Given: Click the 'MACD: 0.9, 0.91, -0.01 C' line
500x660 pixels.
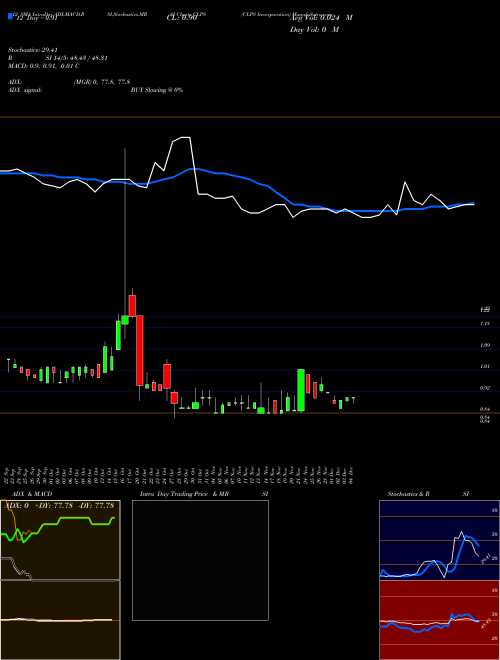Looking at the screenshot, I should (44, 66).
